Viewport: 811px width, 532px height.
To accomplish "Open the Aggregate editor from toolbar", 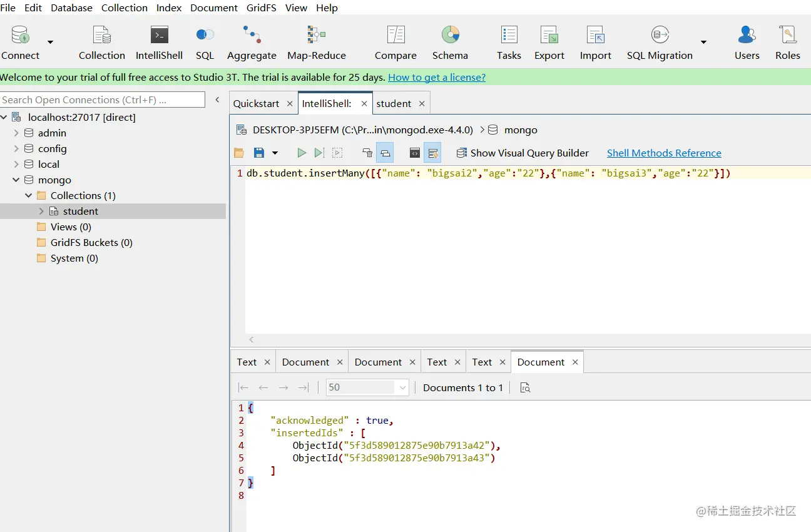I will click(252, 43).
